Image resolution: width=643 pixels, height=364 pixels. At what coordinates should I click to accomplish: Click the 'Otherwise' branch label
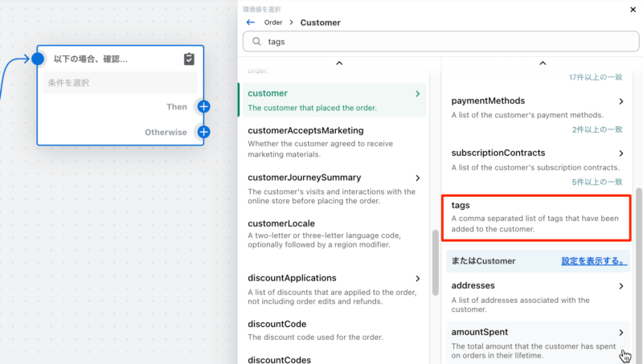tap(166, 133)
